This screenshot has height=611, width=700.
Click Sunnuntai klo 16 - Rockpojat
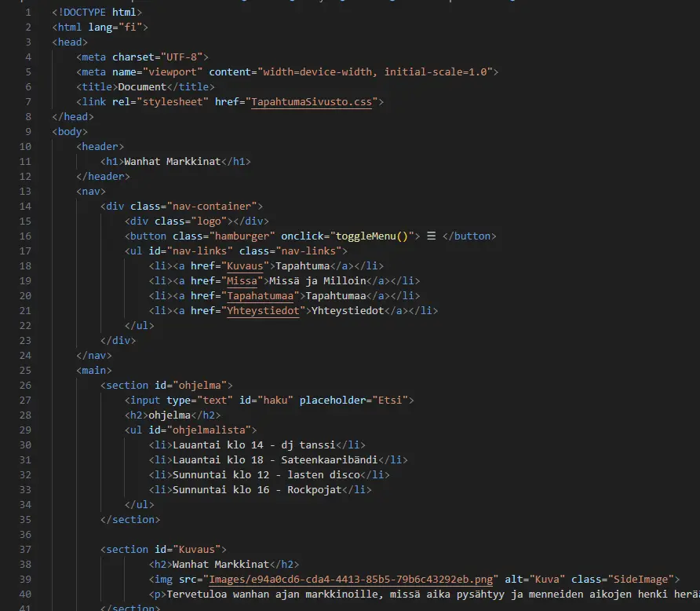pyautogui.click(x=257, y=490)
